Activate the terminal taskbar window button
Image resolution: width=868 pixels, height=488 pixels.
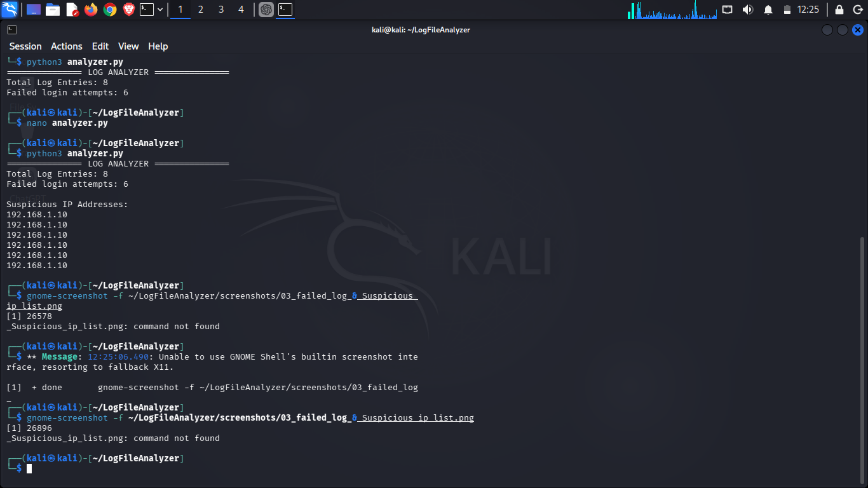coord(285,10)
